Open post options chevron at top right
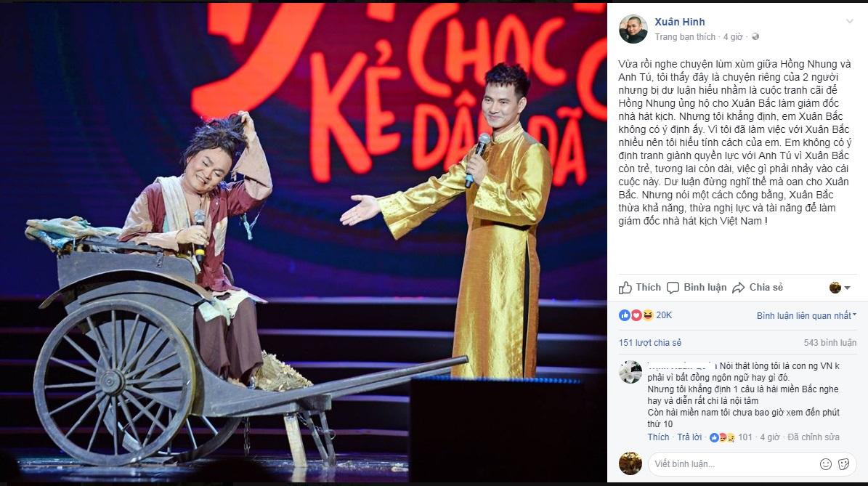The image size is (868, 486). (x=849, y=21)
